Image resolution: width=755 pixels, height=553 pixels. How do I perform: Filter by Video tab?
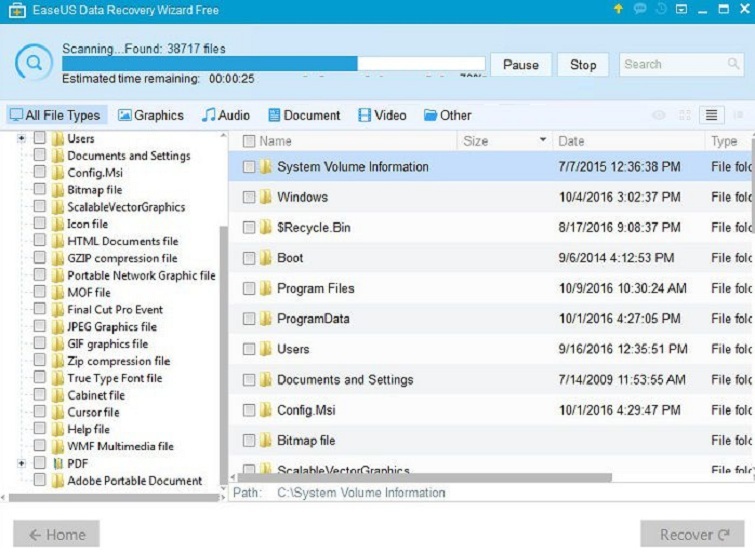(382, 115)
